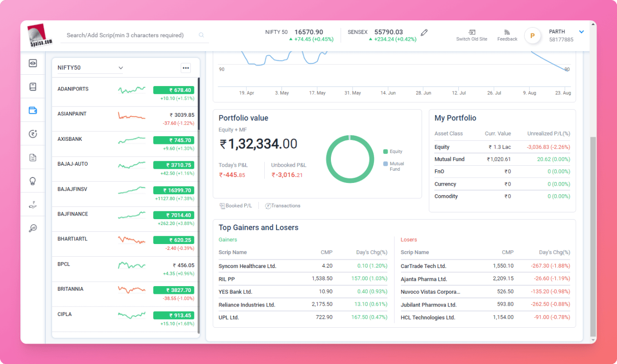This screenshot has height=364, width=617.
Task: Click the Currency row in My Portfolio
Action: pos(502,184)
